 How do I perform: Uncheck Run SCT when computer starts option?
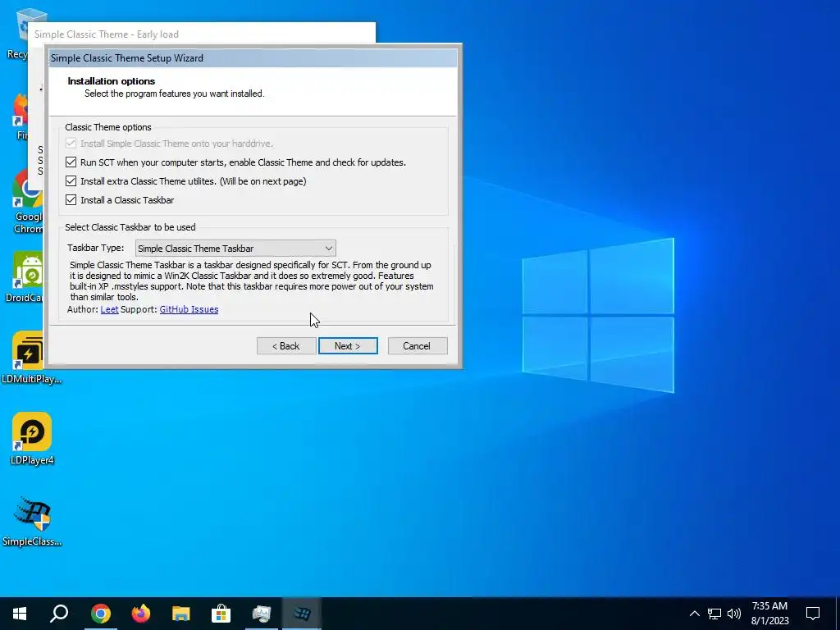coord(71,162)
